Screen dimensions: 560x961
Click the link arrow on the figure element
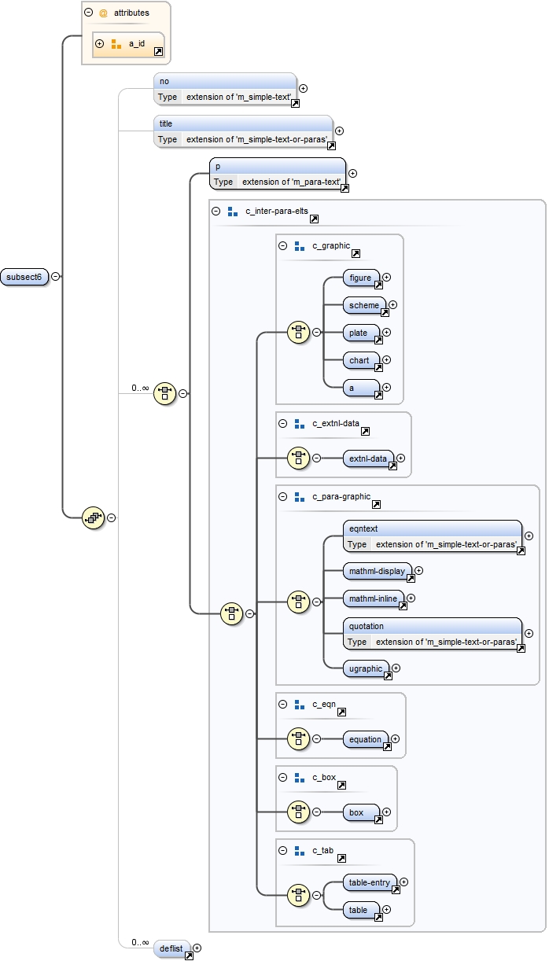(x=377, y=286)
